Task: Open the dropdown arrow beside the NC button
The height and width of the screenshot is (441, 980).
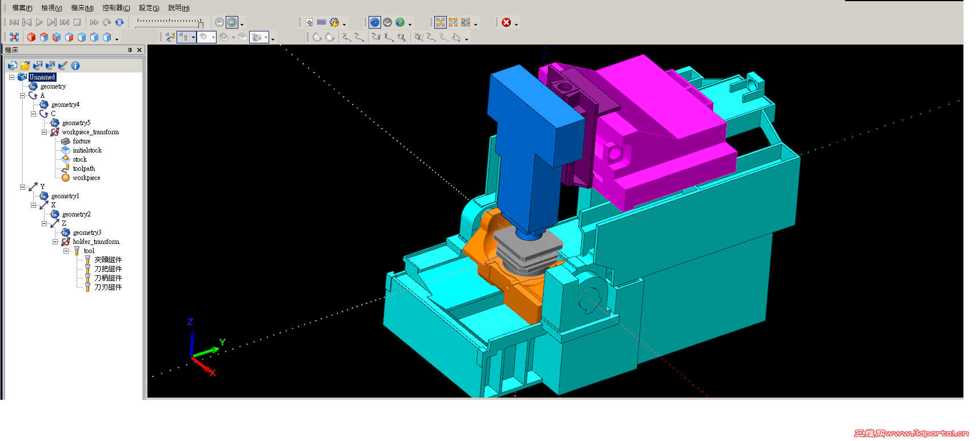Action: pos(242,24)
